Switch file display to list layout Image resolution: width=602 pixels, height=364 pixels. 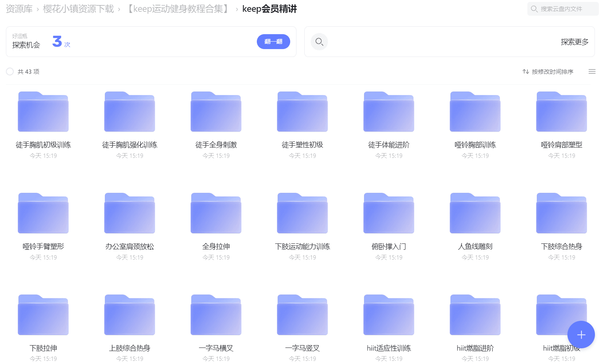pos(592,71)
